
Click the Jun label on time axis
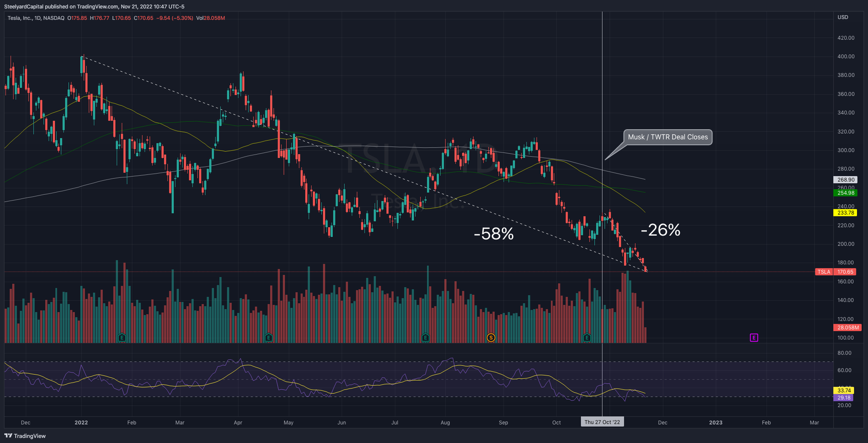coord(342,422)
